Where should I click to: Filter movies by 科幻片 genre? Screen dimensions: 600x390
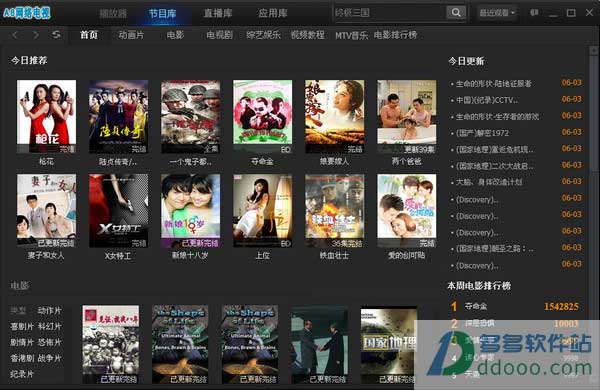(49, 326)
